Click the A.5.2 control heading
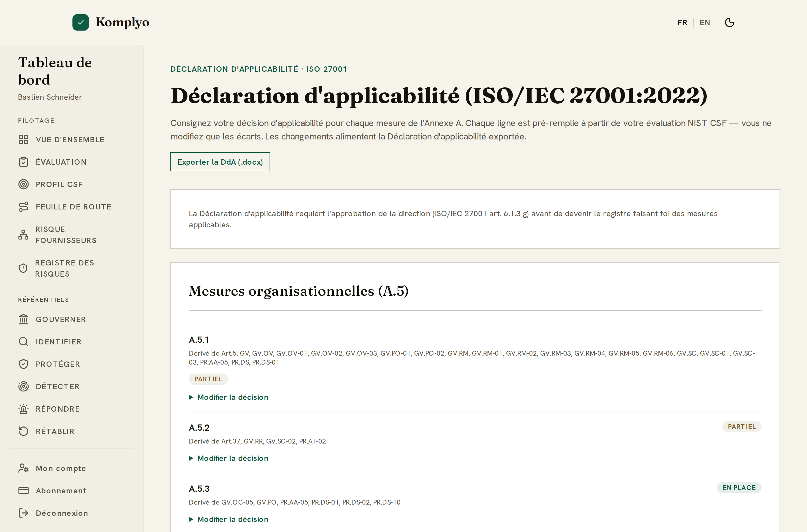807x532 pixels. [x=199, y=428]
